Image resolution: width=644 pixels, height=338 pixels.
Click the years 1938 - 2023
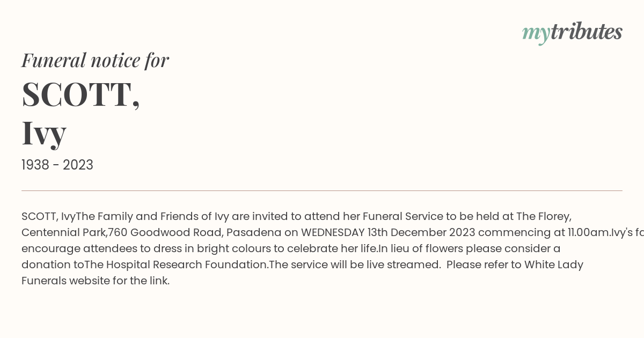[x=57, y=165]
